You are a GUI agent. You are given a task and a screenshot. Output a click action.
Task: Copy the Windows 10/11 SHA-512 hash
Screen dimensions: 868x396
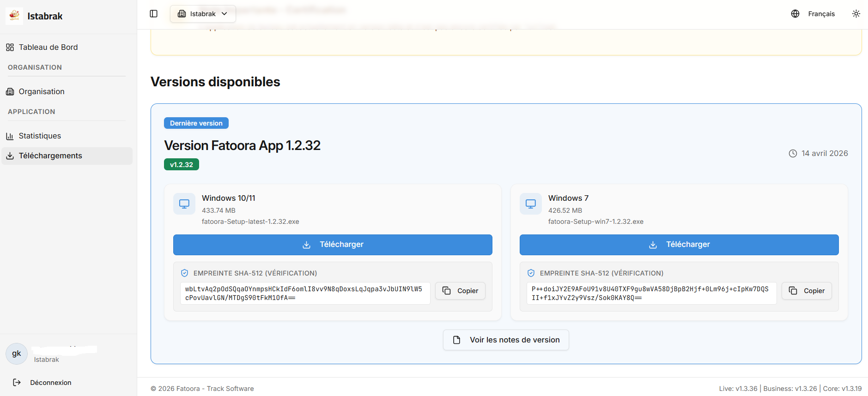point(460,291)
